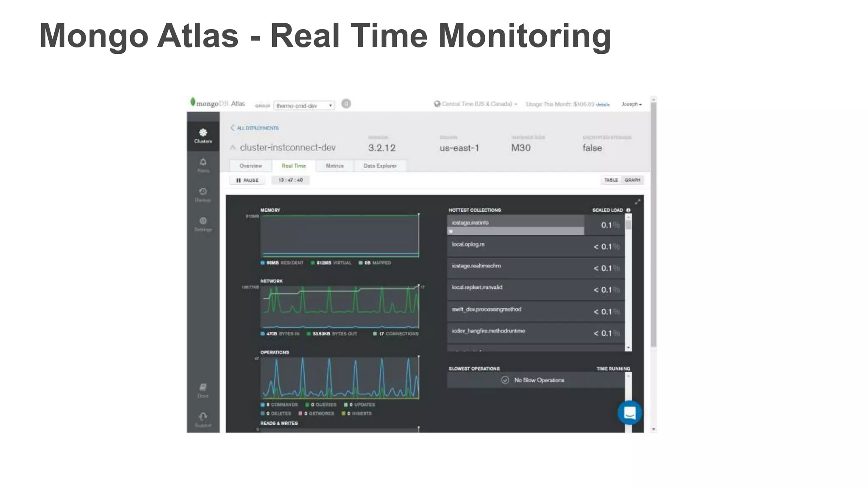Open Docs in the sidebar
Viewport: 868px width, 488px height.
(203, 391)
